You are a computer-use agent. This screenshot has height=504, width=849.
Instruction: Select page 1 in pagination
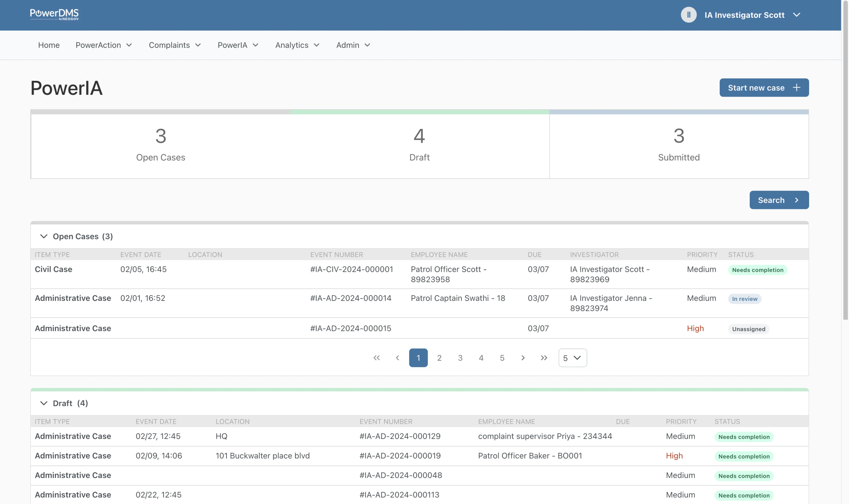point(418,358)
